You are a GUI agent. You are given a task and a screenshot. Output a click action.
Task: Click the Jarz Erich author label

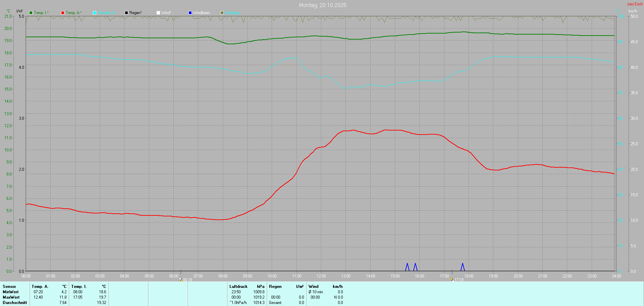point(635,4)
